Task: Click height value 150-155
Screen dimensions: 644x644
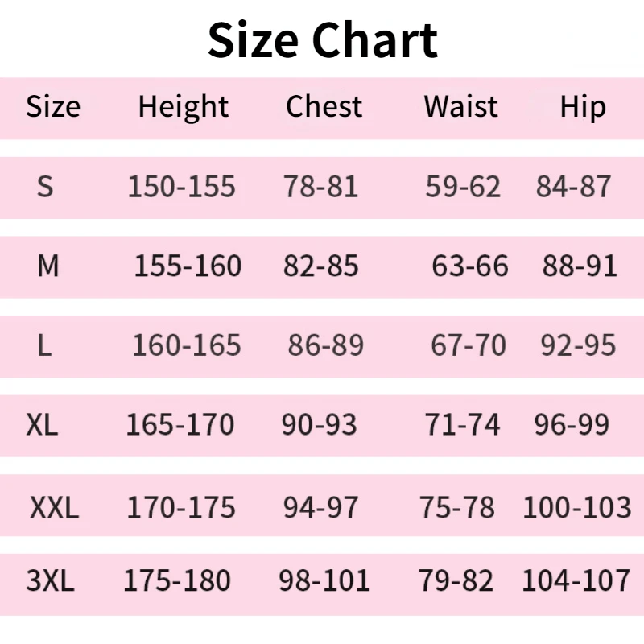Action: click(x=182, y=187)
